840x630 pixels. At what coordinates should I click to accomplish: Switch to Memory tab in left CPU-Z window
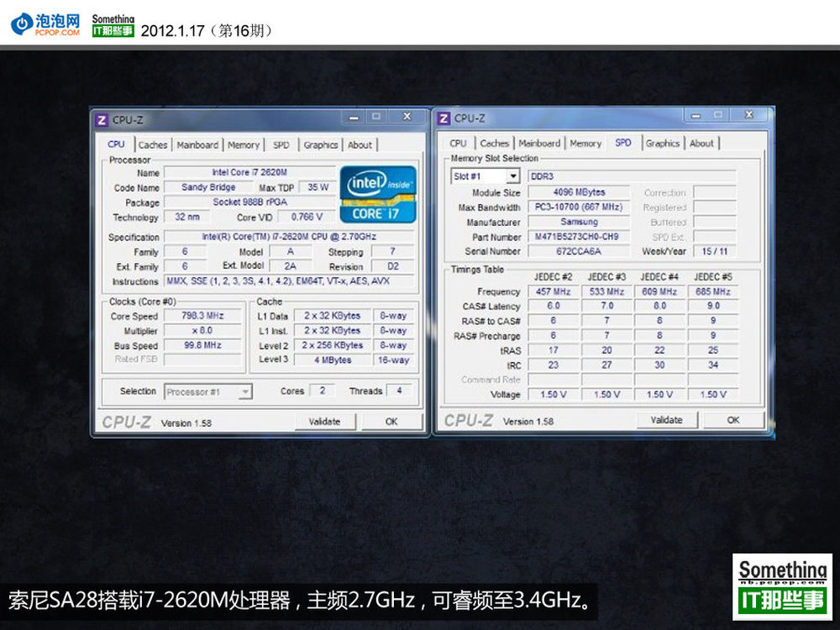244,144
